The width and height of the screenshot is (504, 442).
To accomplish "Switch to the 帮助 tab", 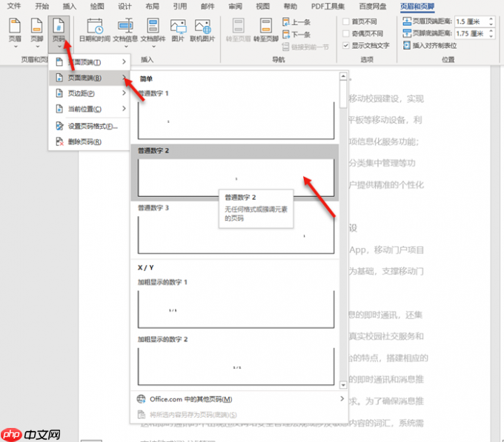I will (x=291, y=6).
